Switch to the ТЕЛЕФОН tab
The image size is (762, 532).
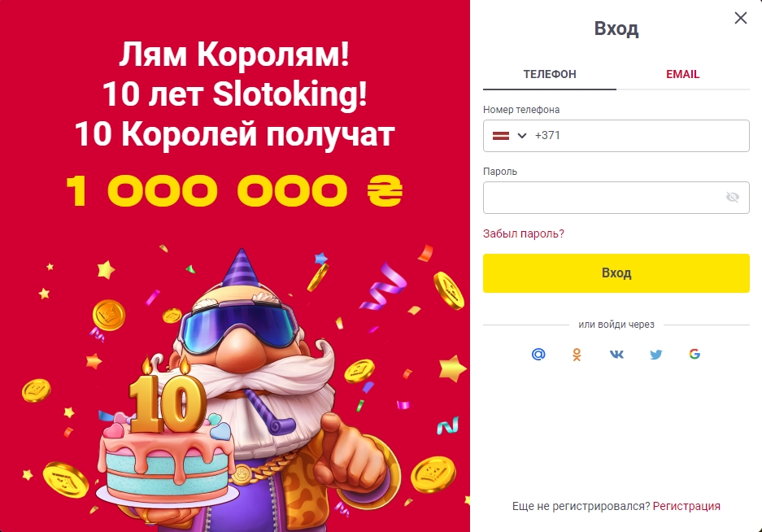coord(550,74)
